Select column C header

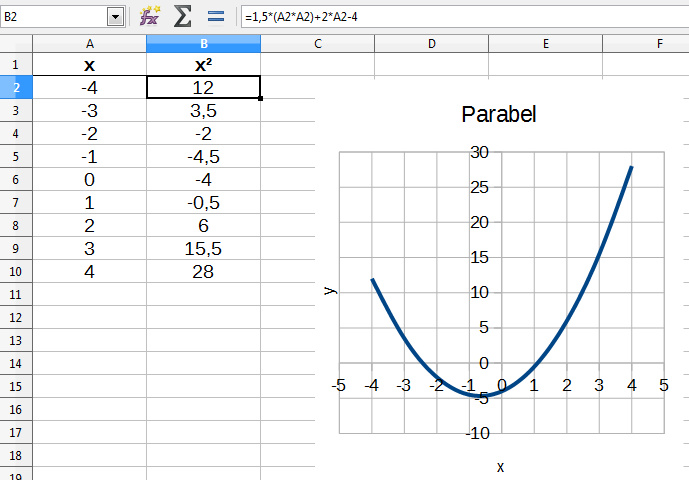317,44
